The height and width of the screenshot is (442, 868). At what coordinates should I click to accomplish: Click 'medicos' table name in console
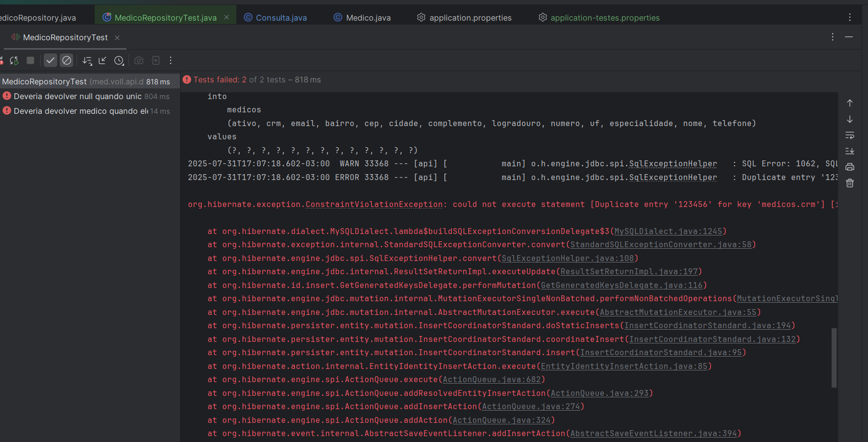click(x=244, y=110)
